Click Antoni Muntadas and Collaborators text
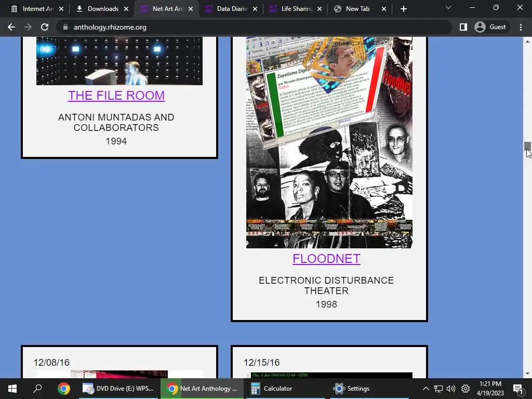The height and width of the screenshot is (399, 532). (116, 122)
